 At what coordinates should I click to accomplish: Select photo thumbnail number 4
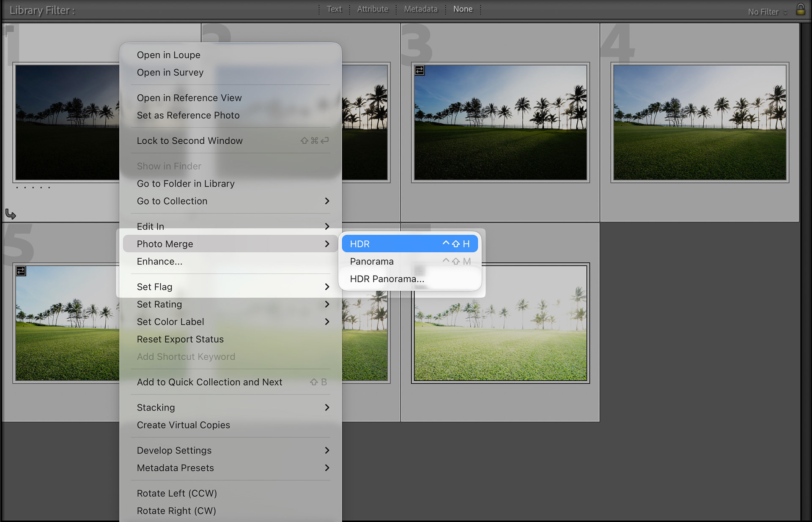700,123
